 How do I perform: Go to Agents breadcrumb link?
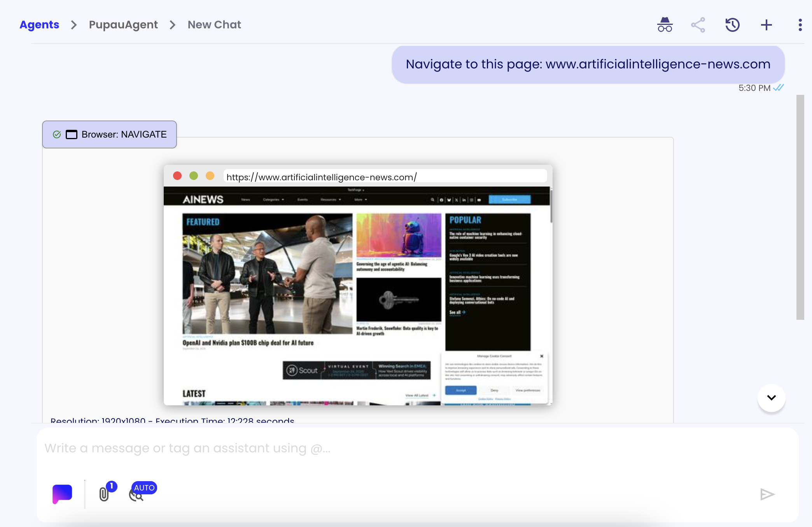pos(39,24)
